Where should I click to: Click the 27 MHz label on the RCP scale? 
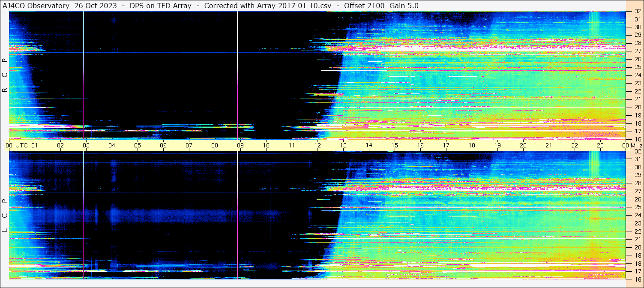point(637,51)
